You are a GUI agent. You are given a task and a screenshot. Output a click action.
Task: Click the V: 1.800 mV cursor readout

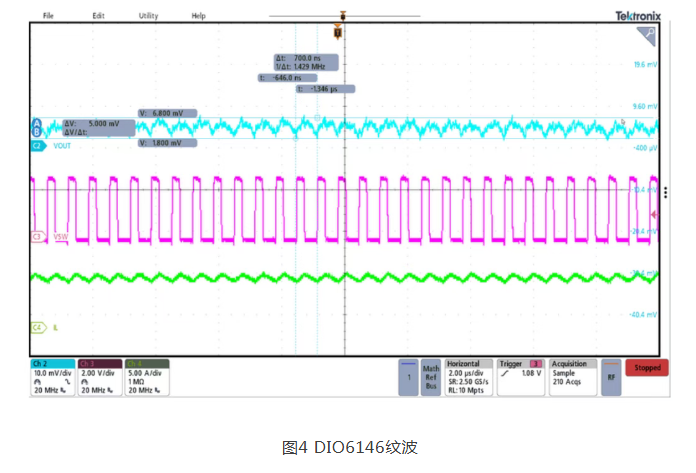click(x=167, y=143)
